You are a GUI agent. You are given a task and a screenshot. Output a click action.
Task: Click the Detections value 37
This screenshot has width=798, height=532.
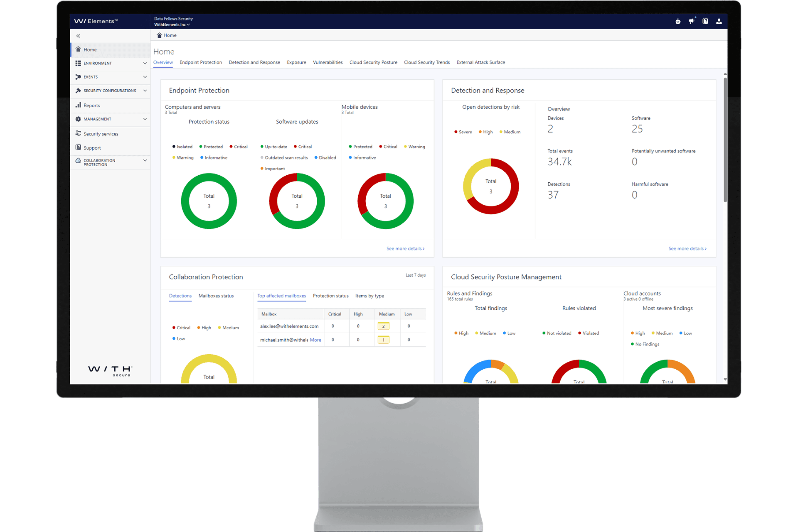(553, 195)
